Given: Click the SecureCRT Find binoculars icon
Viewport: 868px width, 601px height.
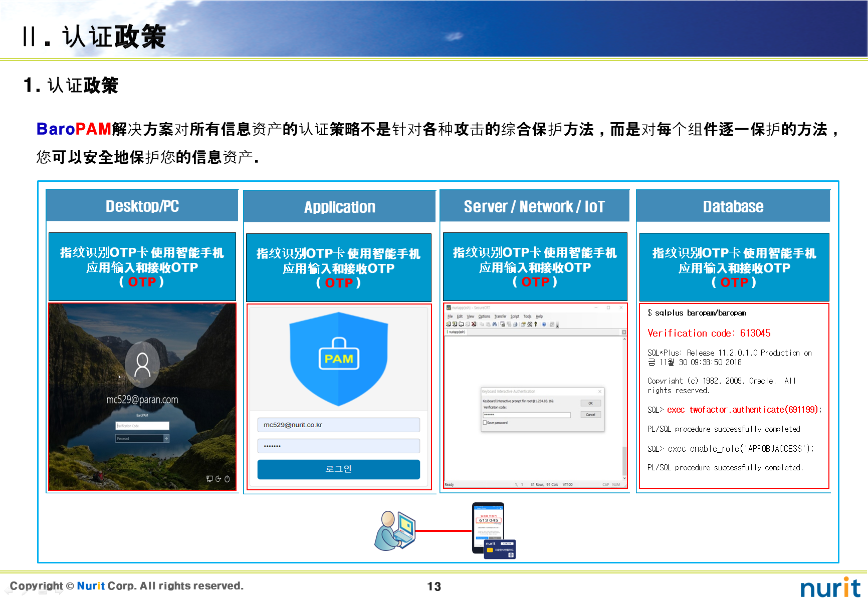Looking at the screenshot, I should tap(494, 324).
